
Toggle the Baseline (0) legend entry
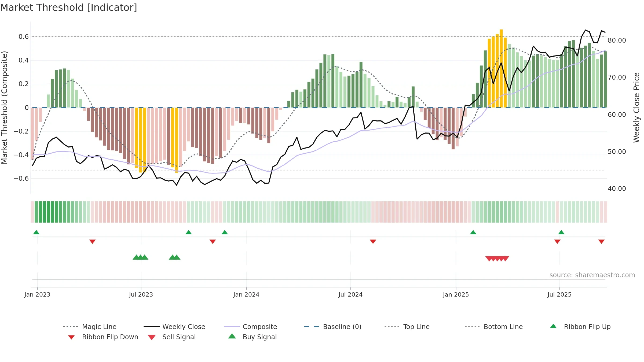tap(333, 327)
